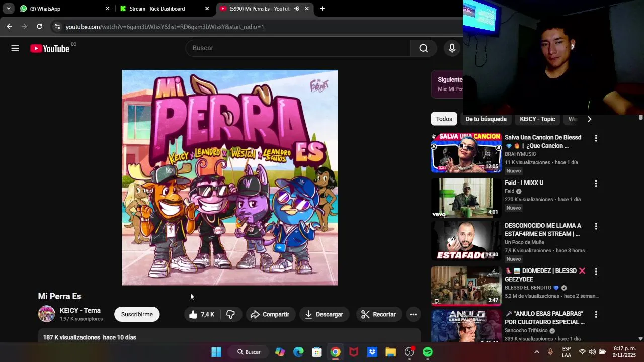644x362 pixels.
Task: Show more filter chips with right arrow
Action: coord(589,119)
